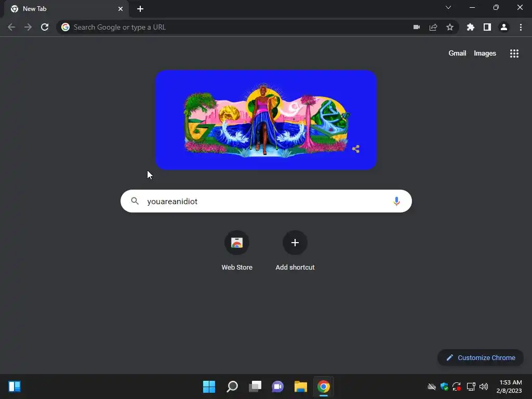This screenshot has height=399, width=532.
Task: Open File Explorer on taskbar
Action: point(301,387)
